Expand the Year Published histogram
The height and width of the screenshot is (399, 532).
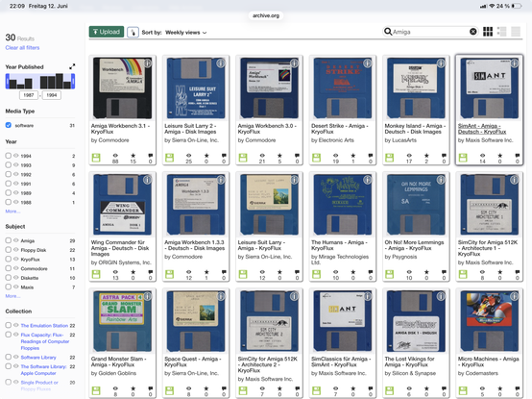point(72,66)
